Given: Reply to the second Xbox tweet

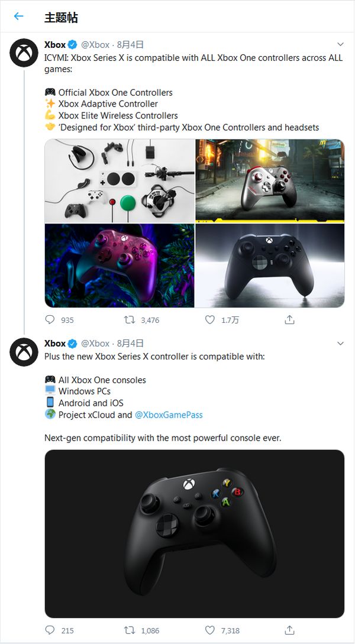Looking at the screenshot, I should point(50,630).
